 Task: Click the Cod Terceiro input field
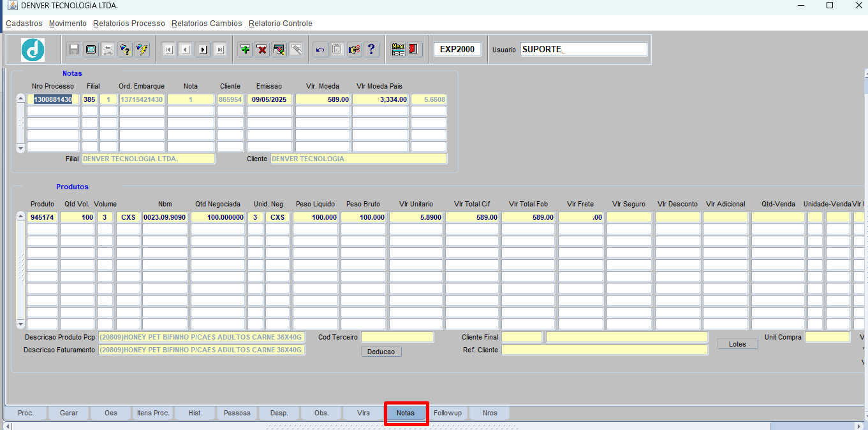point(397,337)
